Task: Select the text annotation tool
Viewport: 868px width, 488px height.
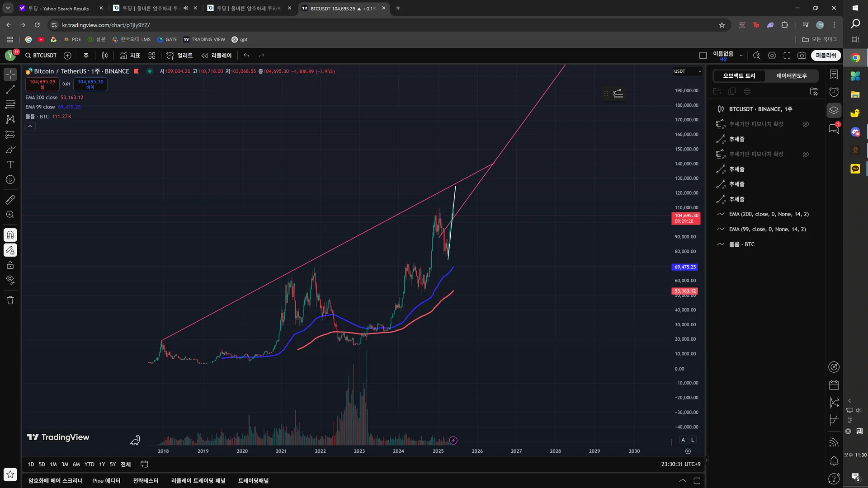Action: click(x=10, y=165)
